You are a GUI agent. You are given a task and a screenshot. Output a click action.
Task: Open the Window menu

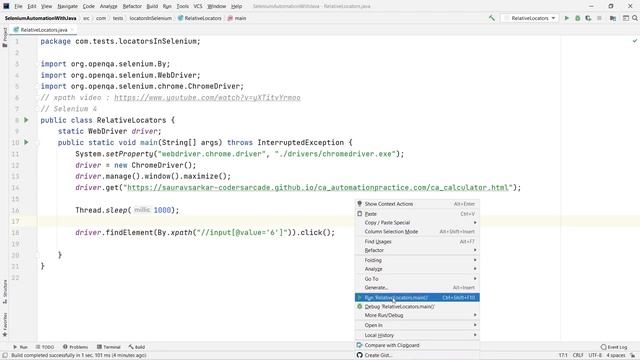point(216,6)
